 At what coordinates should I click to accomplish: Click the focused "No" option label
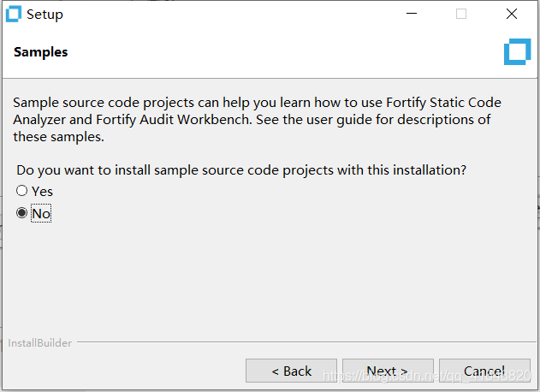point(41,214)
